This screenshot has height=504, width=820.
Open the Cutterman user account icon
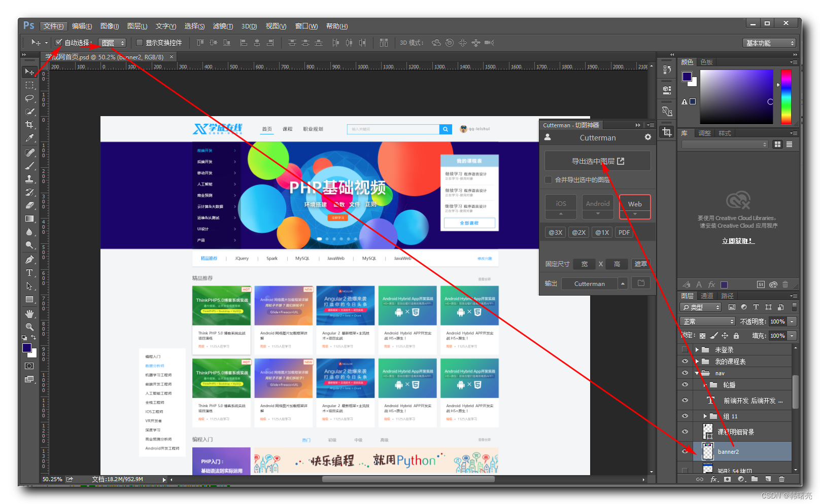point(548,137)
